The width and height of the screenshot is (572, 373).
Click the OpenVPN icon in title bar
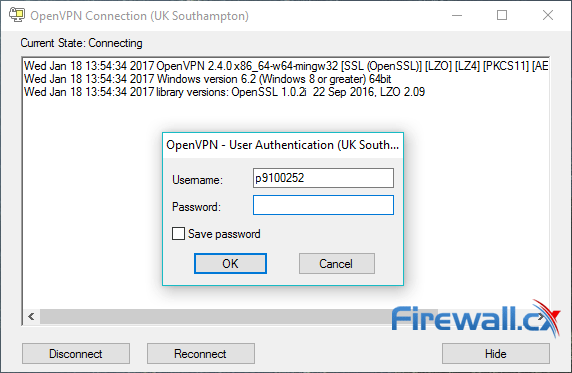click(17, 15)
